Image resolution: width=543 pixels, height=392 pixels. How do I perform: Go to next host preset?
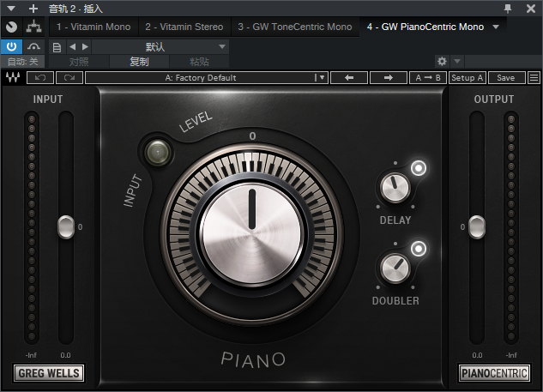85,46
